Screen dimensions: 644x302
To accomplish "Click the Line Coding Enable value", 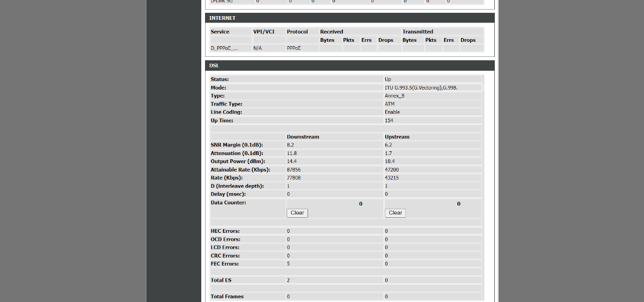I will [x=392, y=112].
